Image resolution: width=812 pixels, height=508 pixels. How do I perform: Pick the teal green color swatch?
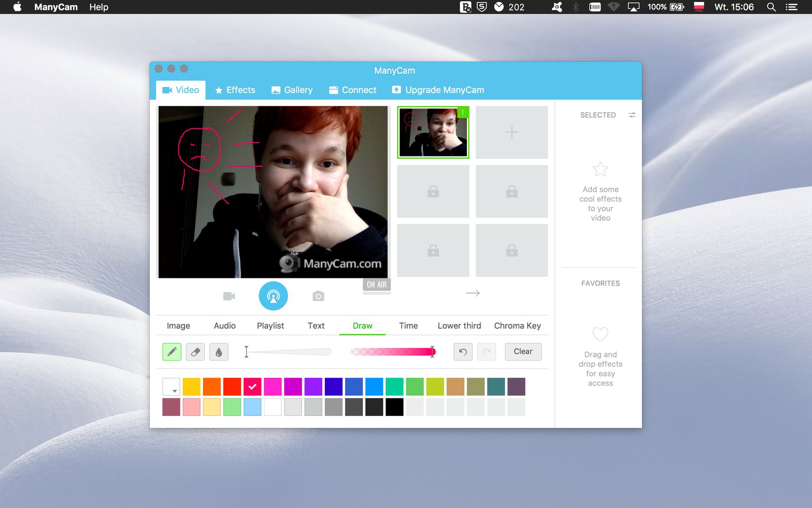click(x=395, y=387)
